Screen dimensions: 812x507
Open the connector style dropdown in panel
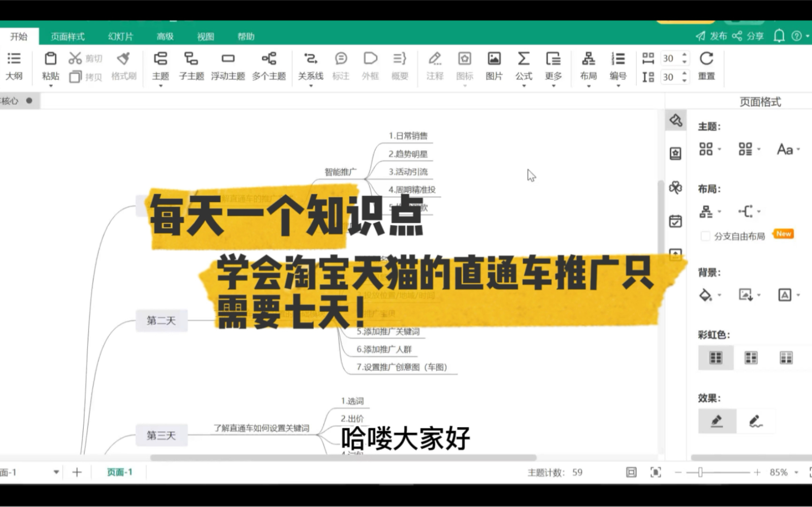[749, 212]
